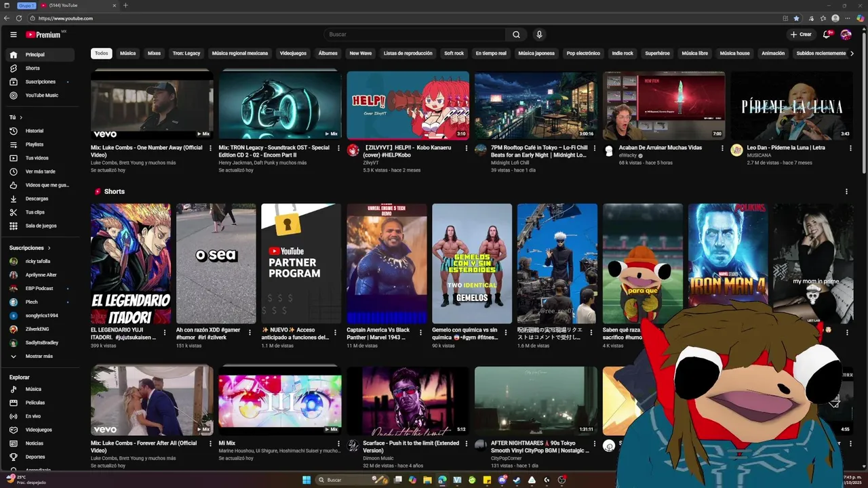Open File Explorer from the taskbar

coord(427,480)
